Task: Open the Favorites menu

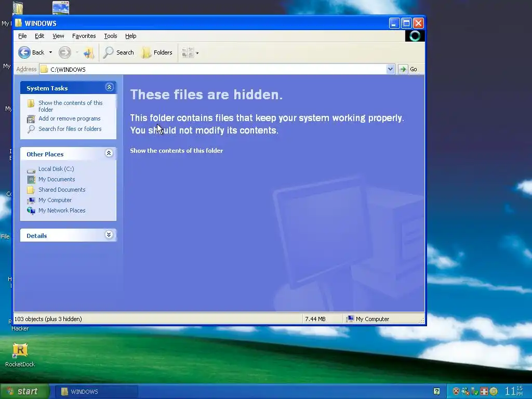Action: (84, 36)
